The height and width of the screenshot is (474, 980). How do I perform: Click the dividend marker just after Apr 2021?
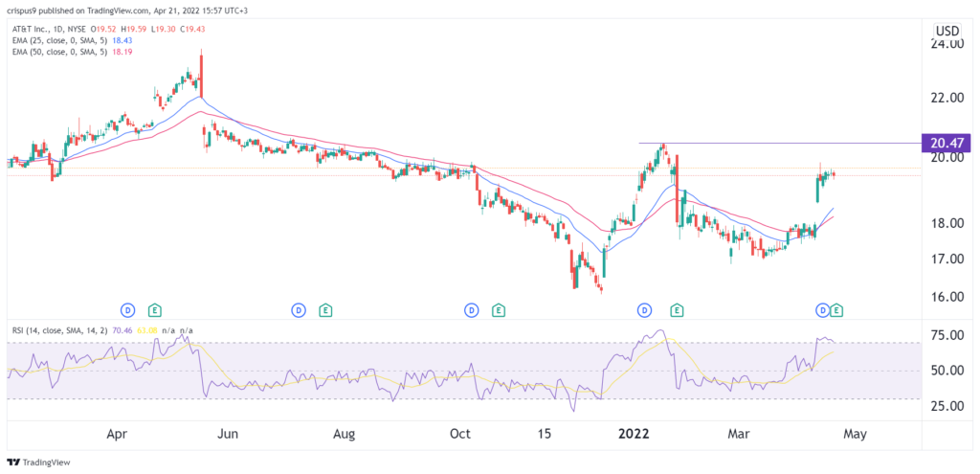coord(127,309)
